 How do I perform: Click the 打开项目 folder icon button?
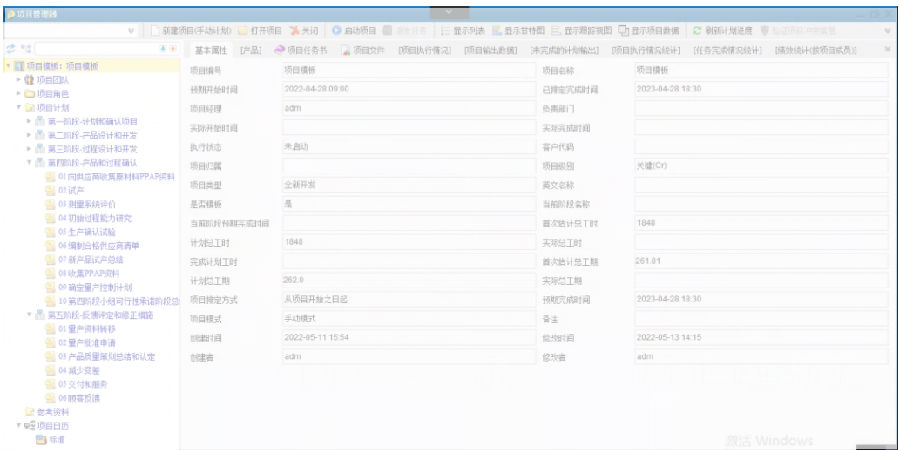[260, 30]
